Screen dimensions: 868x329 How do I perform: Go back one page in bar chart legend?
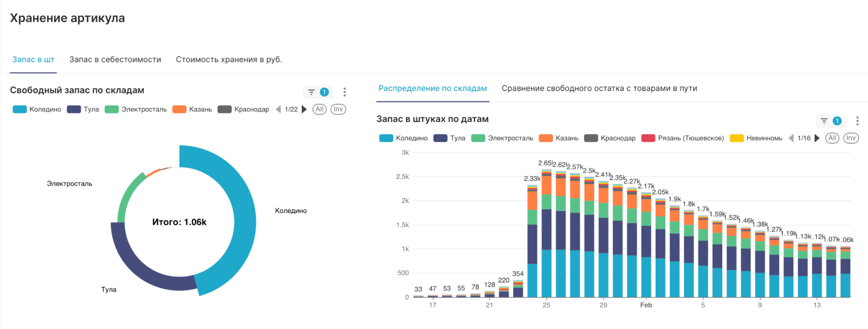click(791, 138)
